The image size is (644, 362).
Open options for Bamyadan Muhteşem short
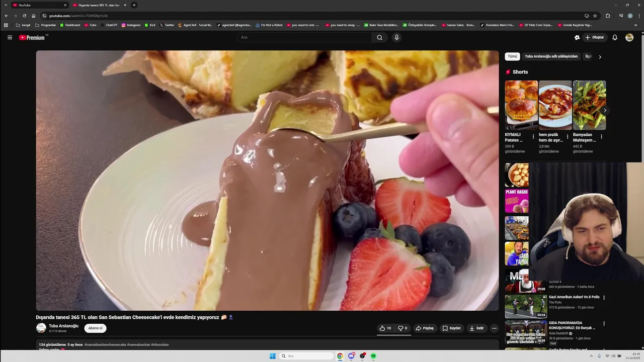coord(601,137)
